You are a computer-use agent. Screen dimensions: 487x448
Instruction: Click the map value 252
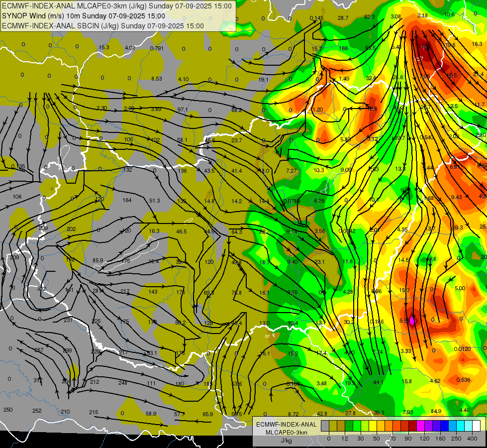(x=37, y=410)
